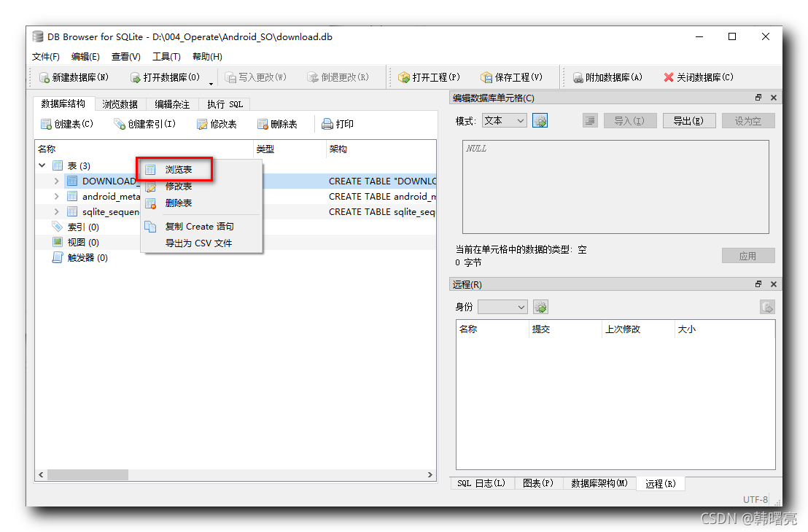Screen dimensions: 808x532
Task: Close the Remote (远程) panel
Action: (x=774, y=284)
